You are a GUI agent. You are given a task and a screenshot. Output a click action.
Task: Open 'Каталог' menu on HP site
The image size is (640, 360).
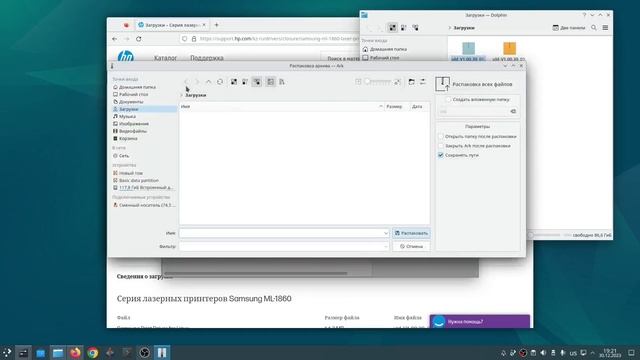[x=165, y=58]
